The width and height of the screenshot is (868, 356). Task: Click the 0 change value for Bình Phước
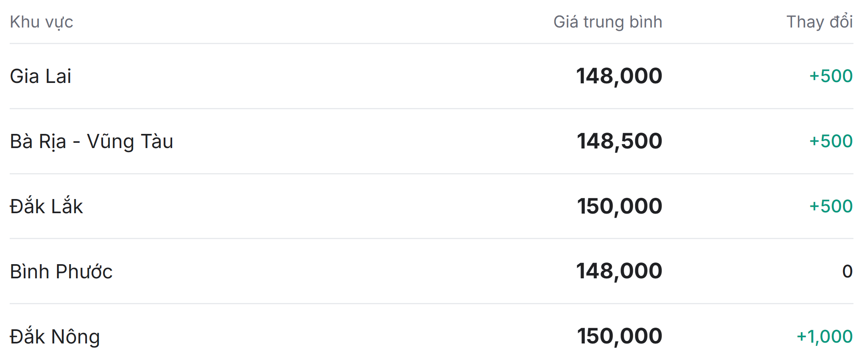coord(847,271)
